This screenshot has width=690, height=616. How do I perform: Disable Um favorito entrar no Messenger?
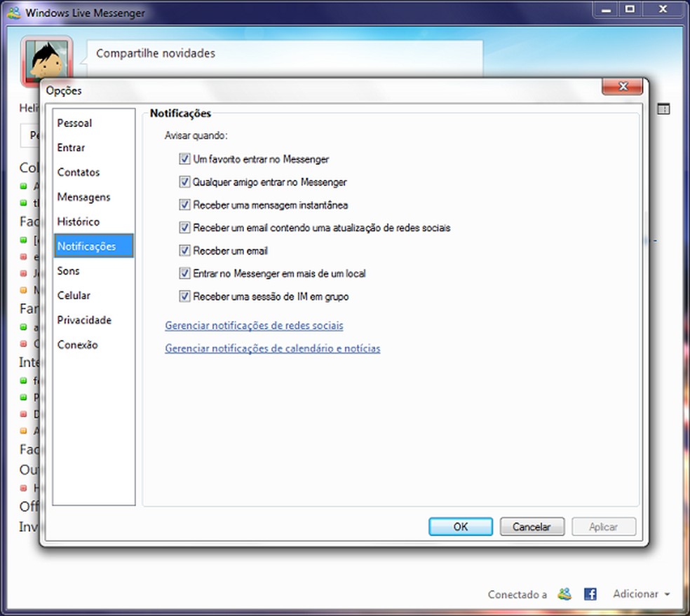tap(184, 159)
